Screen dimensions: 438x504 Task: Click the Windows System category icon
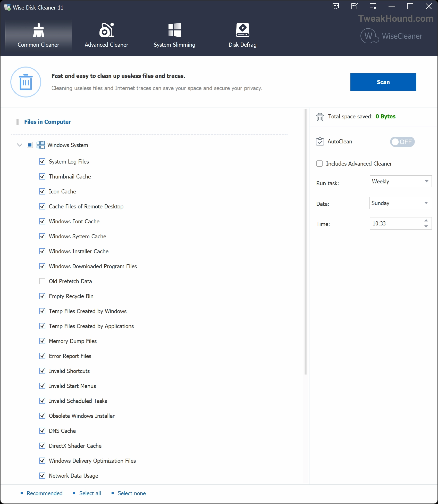pos(40,145)
